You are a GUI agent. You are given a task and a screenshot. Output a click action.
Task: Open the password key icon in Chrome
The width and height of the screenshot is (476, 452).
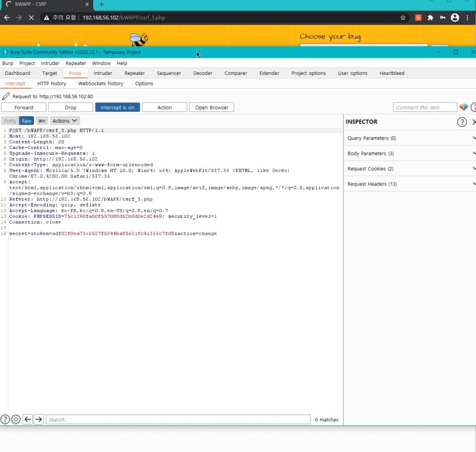click(x=442, y=18)
